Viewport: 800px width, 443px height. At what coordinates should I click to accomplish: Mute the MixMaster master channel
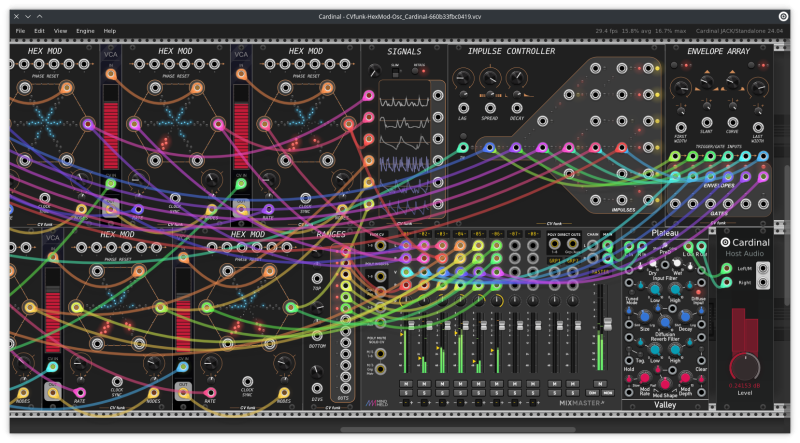click(600, 384)
